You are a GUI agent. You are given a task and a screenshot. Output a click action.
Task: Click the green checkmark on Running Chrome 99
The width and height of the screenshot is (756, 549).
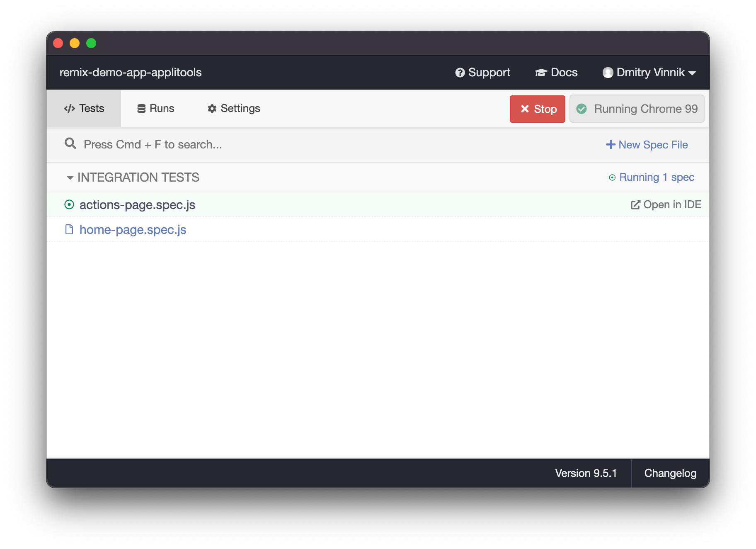pyautogui.click(x=582, y=109)
